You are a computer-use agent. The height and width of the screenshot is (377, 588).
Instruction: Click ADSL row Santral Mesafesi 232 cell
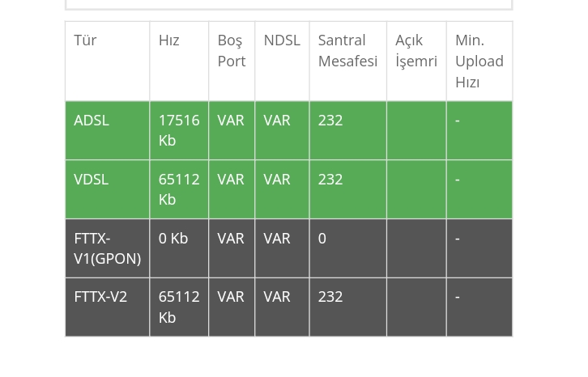[330, 121]
